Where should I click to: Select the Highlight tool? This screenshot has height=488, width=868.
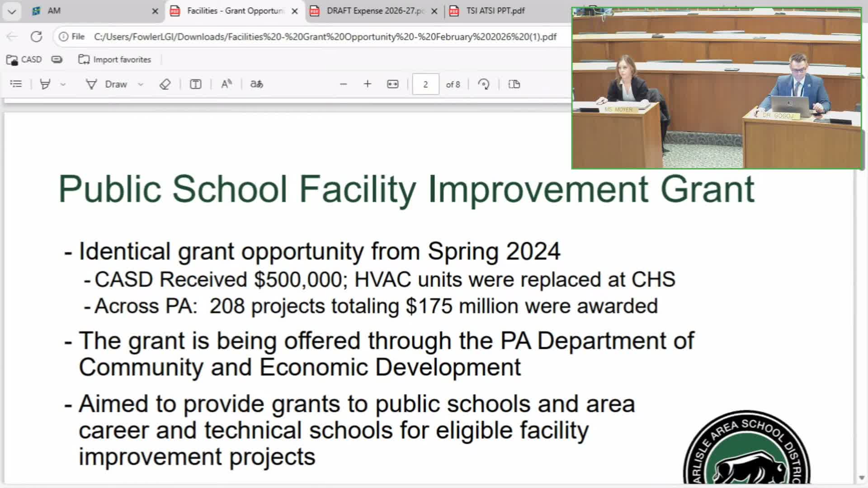pyautogui.click(x=45, y=84)
